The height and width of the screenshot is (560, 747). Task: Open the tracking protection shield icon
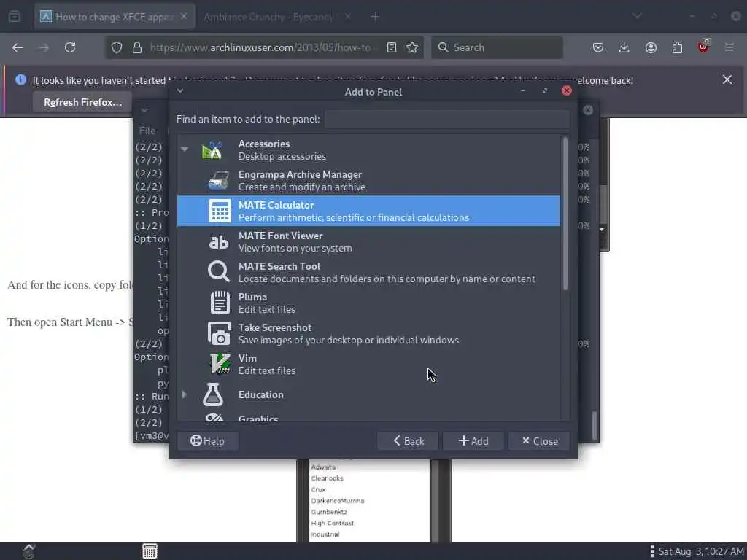[117, 47]
